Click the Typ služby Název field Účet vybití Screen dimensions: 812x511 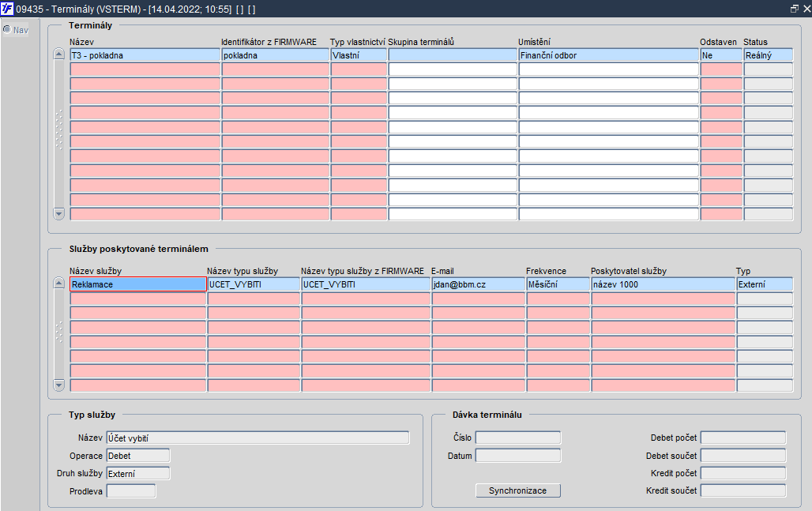258,438
